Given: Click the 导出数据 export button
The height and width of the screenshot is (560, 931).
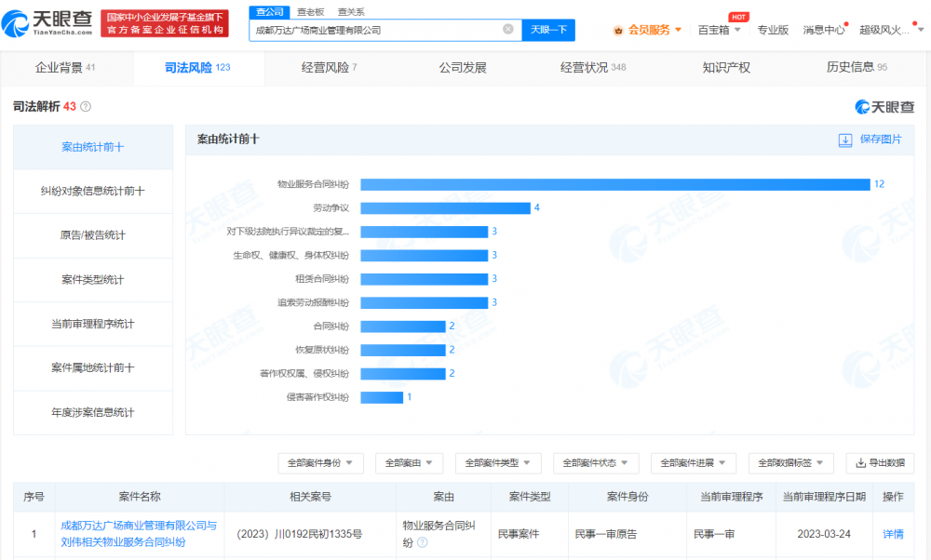Looking at the screenshot, I should click(880, 463).
